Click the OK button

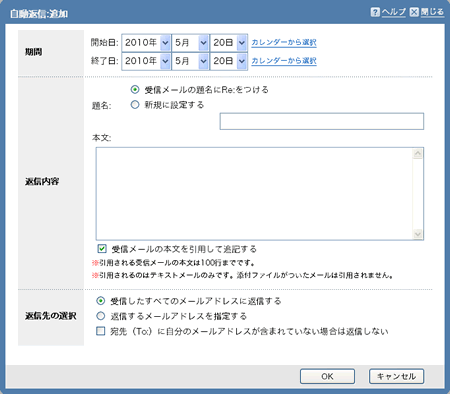pos(327,376)
